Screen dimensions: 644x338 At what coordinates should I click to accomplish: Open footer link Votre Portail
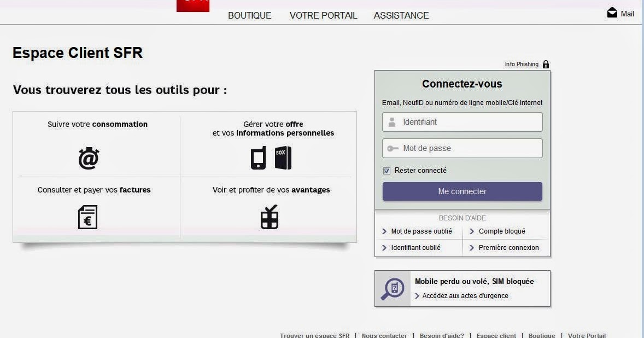point(587,335)
